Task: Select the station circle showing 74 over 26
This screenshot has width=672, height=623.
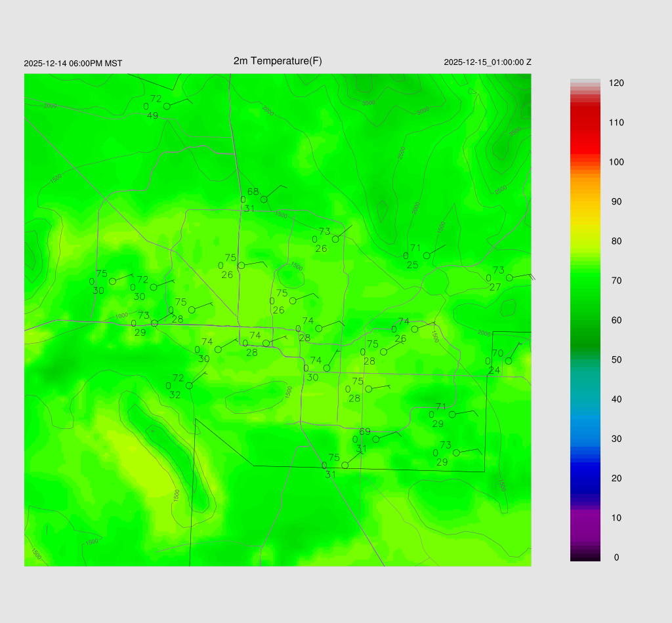Action: pyautogui.click(x=415, y=329)
